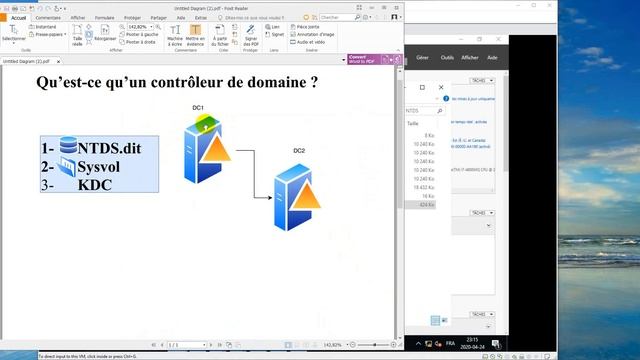
Task: Open the Commentaire ribbon tab
Action: tap(48, 18)
